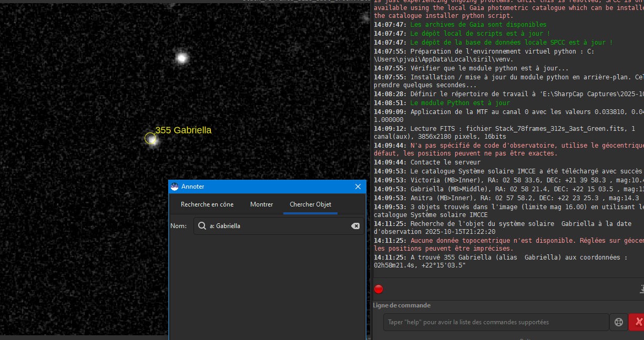The width and height of the screenshot is (644, 340).
Task: Click the Siril icon in Annoter title bar
Action: point(175,187)
